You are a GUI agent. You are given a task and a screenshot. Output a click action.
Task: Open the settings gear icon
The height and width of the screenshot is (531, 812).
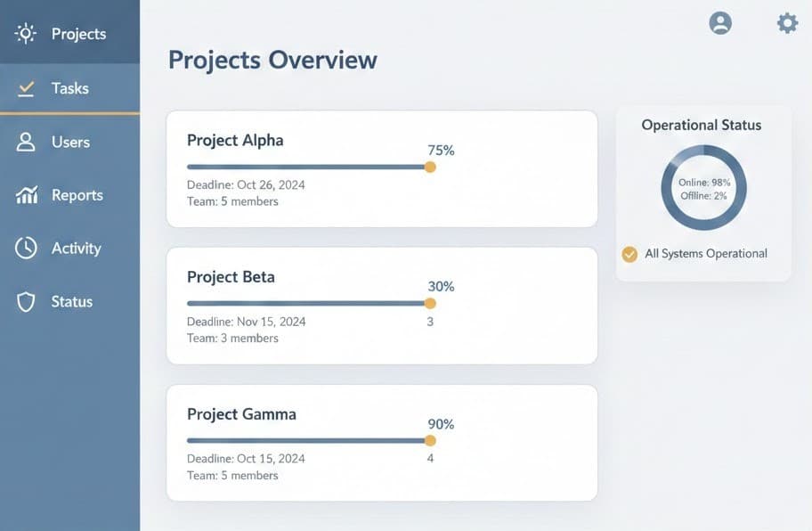tap(787, 23)
